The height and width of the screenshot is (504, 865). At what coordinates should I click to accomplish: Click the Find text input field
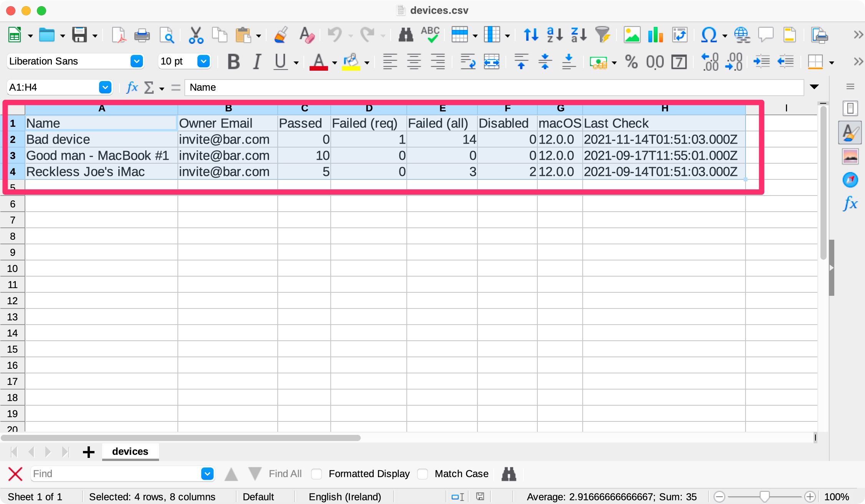pyautogui.click(x=116, y=474)
